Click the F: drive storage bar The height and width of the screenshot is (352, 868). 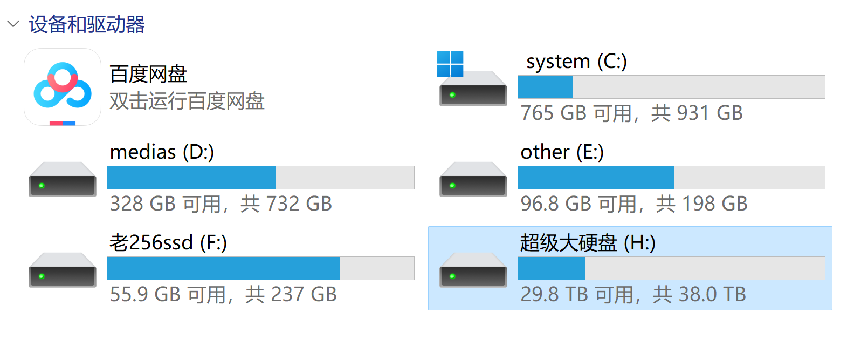pyautogui.click(x=260, y=268)
